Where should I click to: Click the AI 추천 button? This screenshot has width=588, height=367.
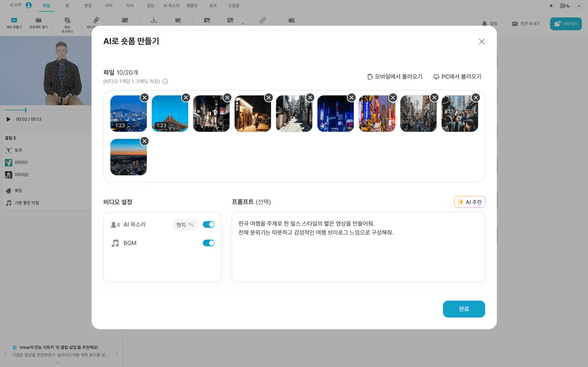469,202
